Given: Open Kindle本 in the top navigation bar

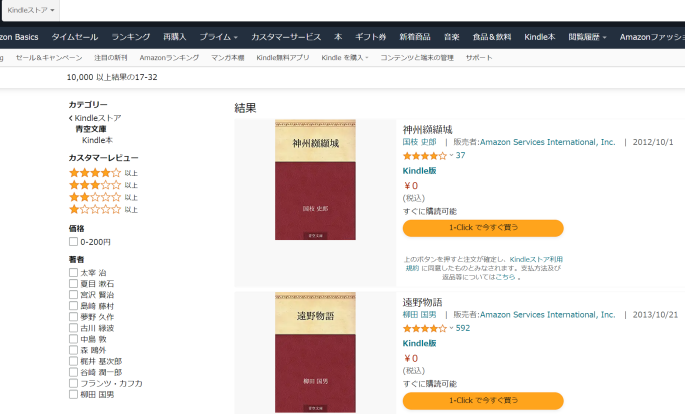Looking at the screenshot, I should click(x=540, y=37).
